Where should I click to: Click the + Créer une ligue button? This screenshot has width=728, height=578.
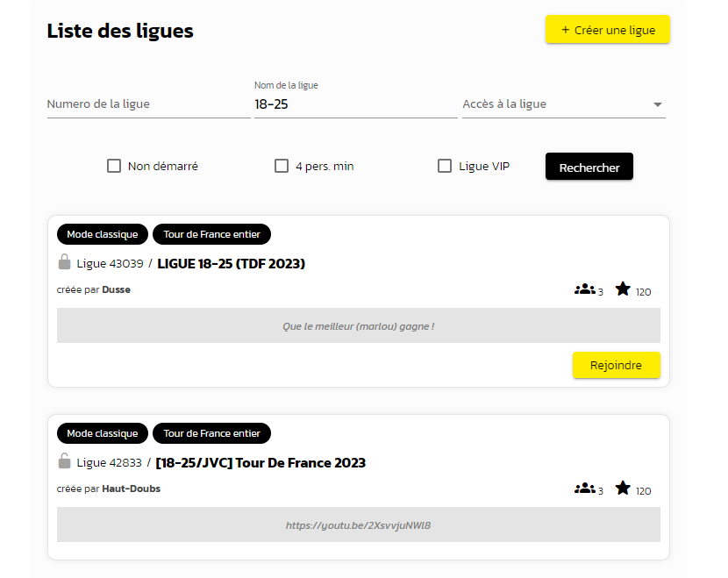(x=607, y=30)
